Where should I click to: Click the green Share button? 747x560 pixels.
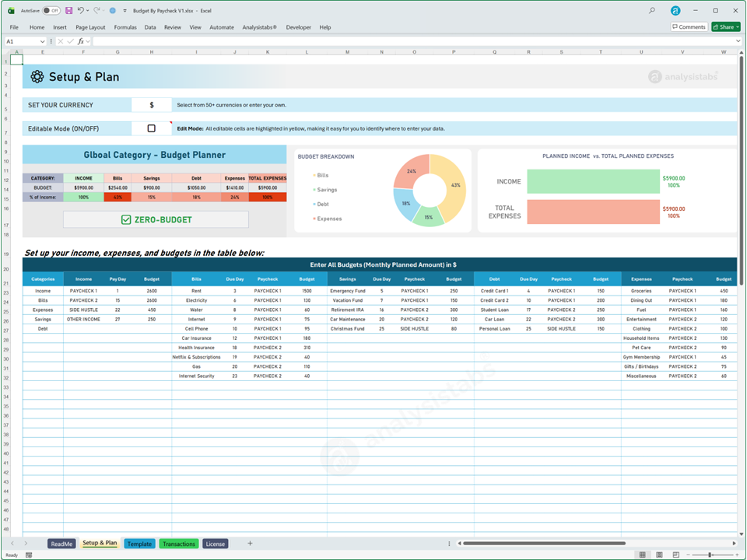[724, 26]
